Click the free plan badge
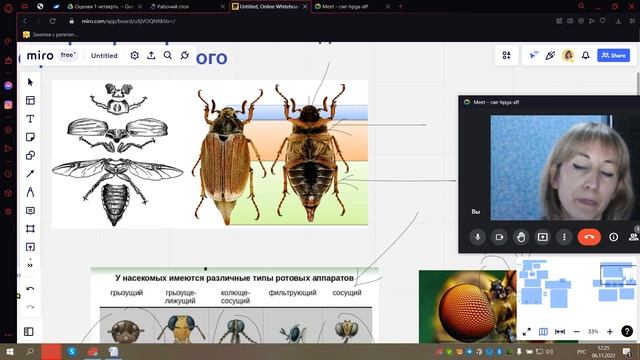This screenshot has height=360, width=640. (68, 55)
